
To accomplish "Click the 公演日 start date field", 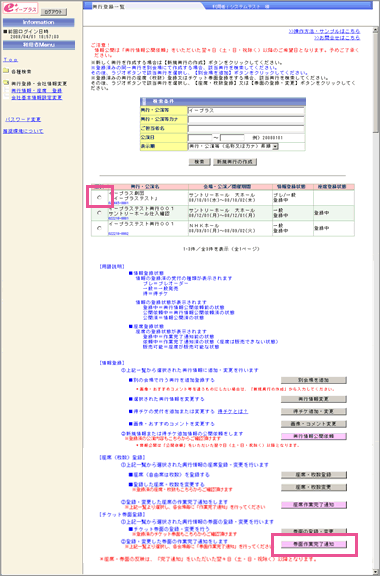I will [x=200, y=138].
